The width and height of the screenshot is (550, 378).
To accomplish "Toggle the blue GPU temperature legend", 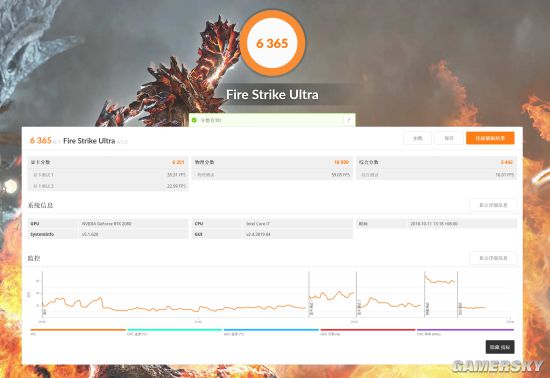I will pos(271,330).
